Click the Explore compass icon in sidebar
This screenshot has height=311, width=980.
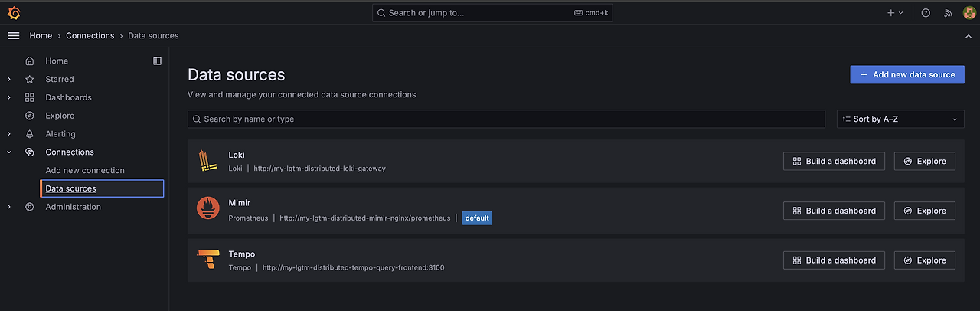tap(30, 116)
